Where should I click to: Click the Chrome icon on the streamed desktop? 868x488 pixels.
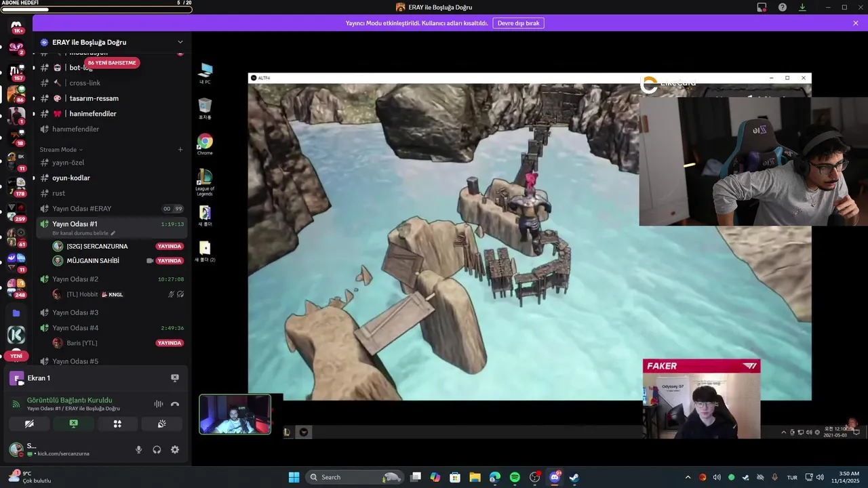(205, 144)
